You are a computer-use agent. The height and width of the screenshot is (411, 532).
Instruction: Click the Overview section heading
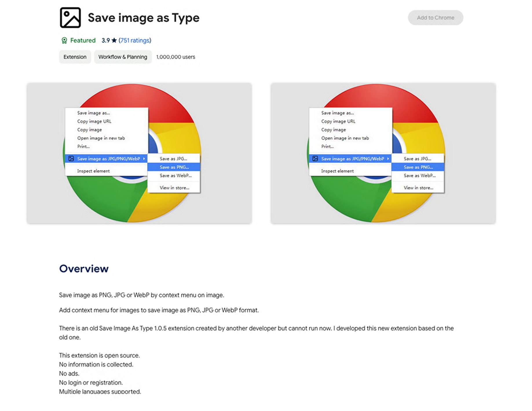(84, 269)
